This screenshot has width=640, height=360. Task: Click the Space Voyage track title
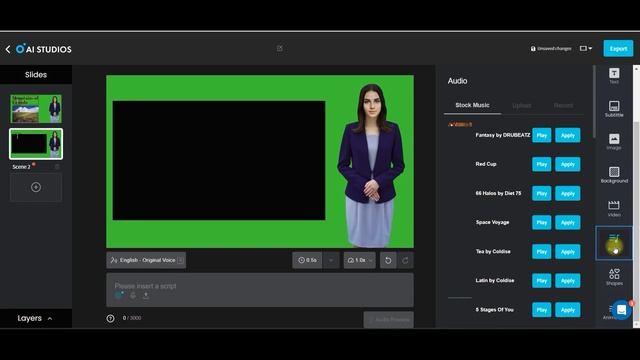(x=492, y=222)
